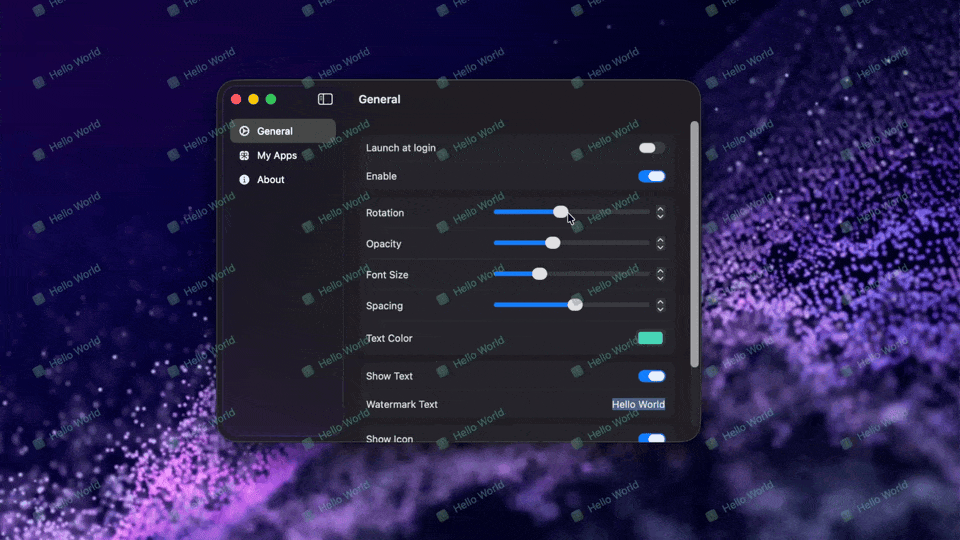Click the My Apps grid icon
Image resolution: width=960 pixels, height=540 pixels.
(x=244, y=156)
